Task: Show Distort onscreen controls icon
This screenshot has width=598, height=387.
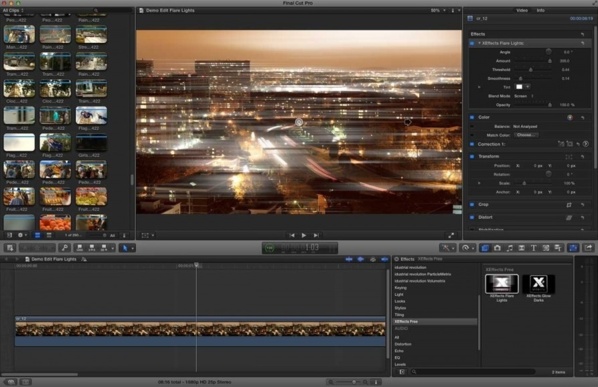Action: click(x=569, y=217)
